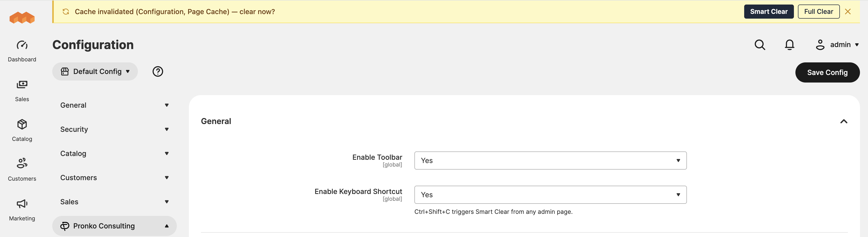The image size is (868, 237).
Task: Expand the Sales config section in sidebar
Action: (114, 202)
